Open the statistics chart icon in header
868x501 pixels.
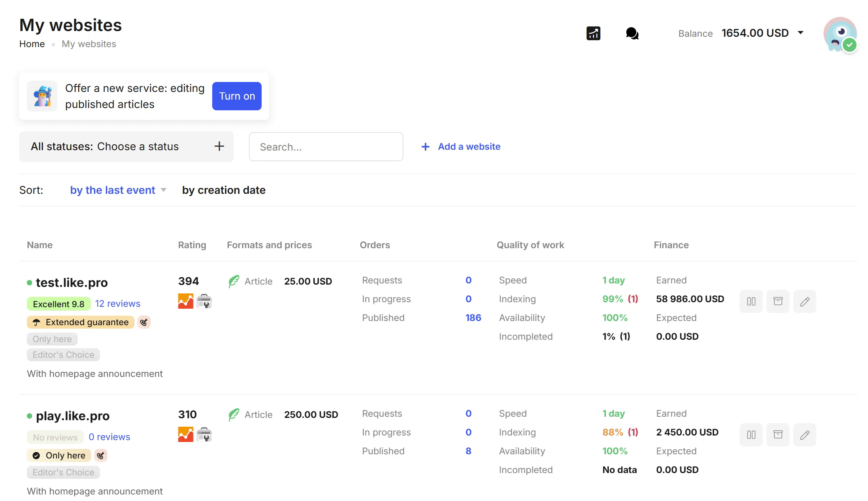(593, 33)
